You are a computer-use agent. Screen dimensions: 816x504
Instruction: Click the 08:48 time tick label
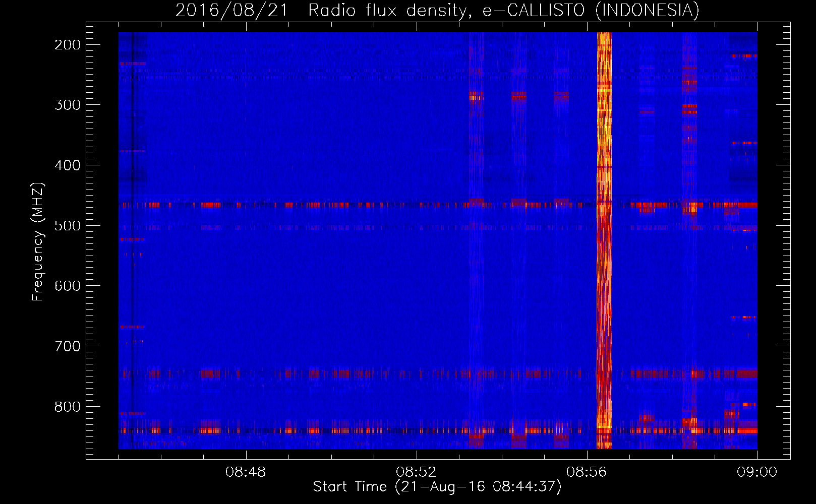pos(246,472)
